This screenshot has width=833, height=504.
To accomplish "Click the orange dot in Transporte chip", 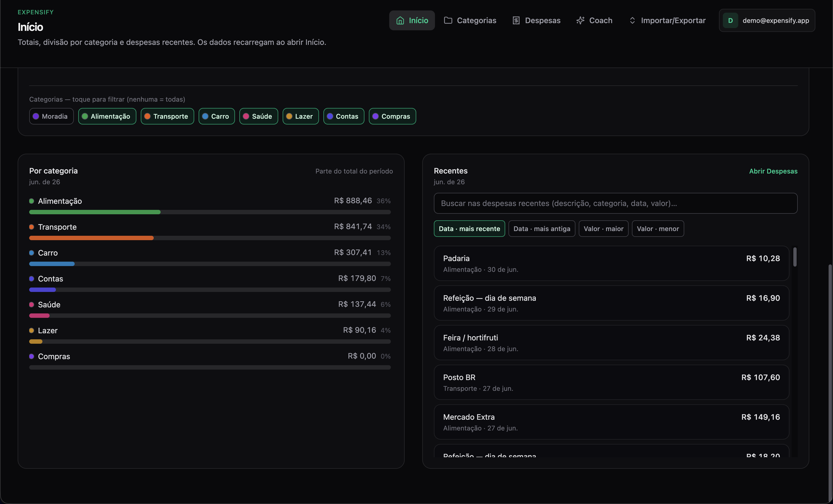I will 147,116.
